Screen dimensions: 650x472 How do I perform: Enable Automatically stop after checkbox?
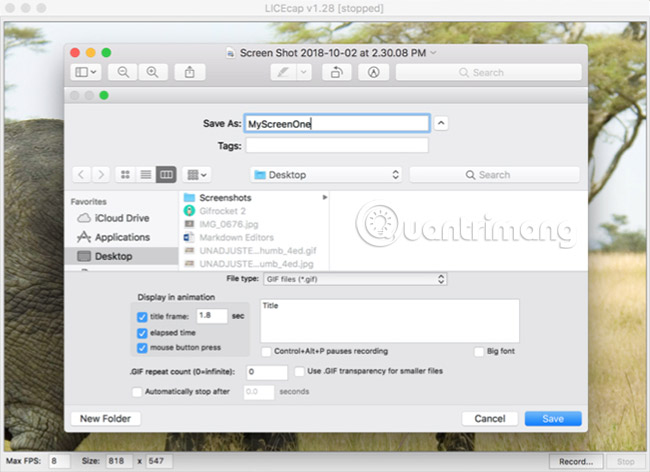pos(136,392)
